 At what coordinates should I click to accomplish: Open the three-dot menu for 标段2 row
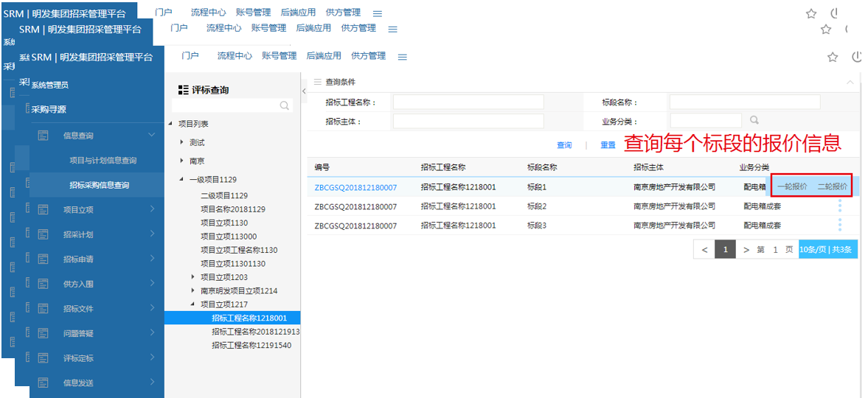point(839,206)
